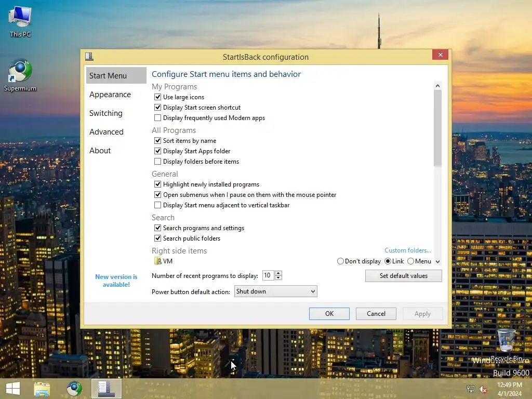This screenshot has height=399, width=532.
Task: Click StartIsBack title bar icon
Action: [x=89, y=56]
